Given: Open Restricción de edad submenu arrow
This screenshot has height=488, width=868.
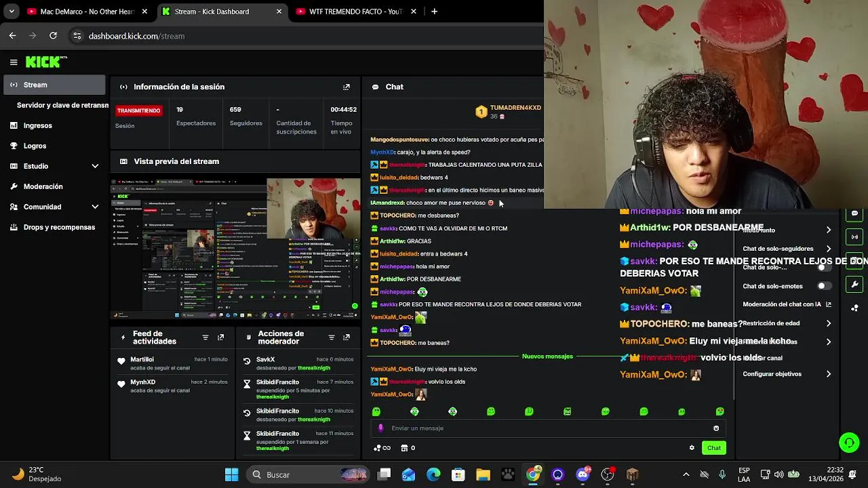Looking at the screenshot, I should pos(828,323).
